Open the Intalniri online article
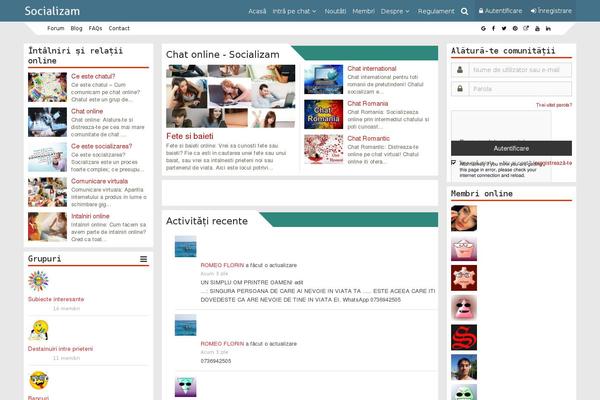The image size is (600, 400). 90,216
